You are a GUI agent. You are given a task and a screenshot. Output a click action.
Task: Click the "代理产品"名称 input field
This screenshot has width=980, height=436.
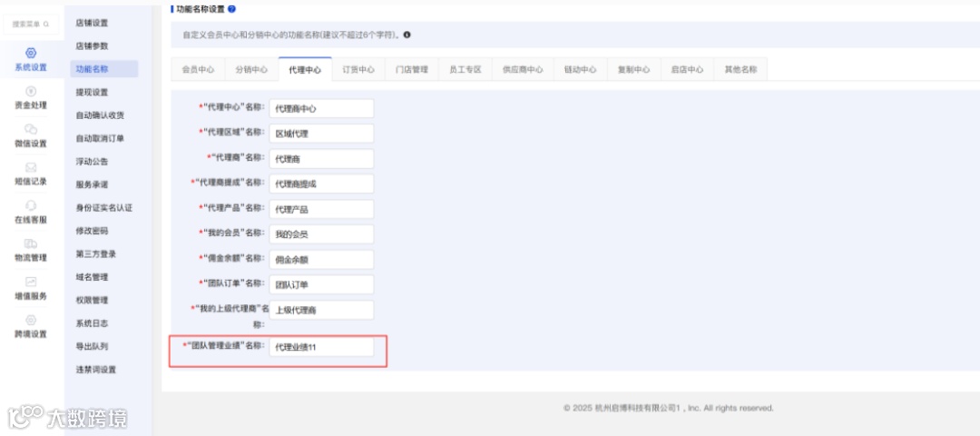point(321,209)
